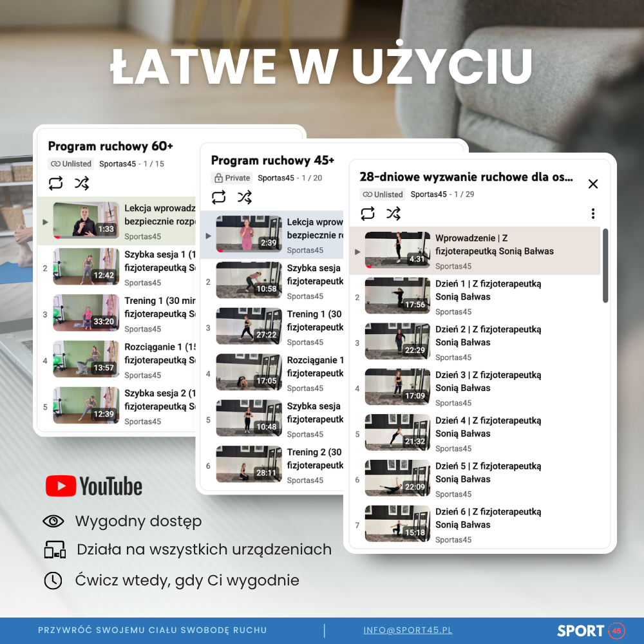Open the info@sport45.pl email link

(x=408, y=630)
